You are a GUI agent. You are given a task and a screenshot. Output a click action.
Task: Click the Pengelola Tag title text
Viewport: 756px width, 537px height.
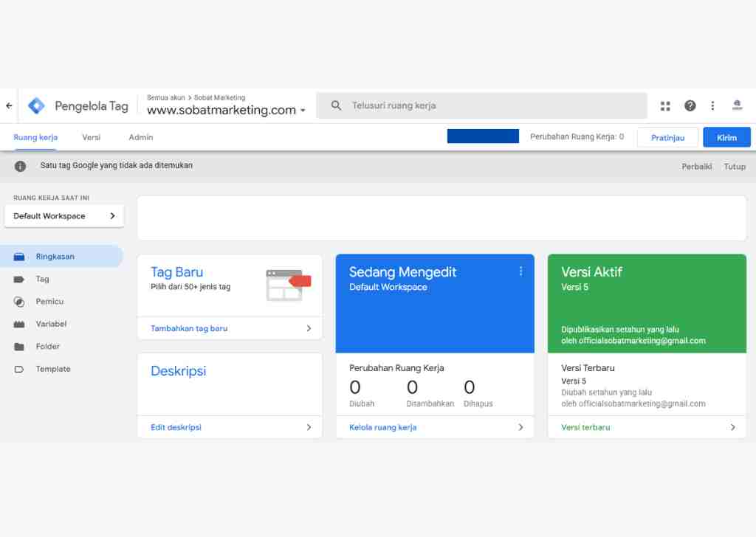(x=92, y=106)
